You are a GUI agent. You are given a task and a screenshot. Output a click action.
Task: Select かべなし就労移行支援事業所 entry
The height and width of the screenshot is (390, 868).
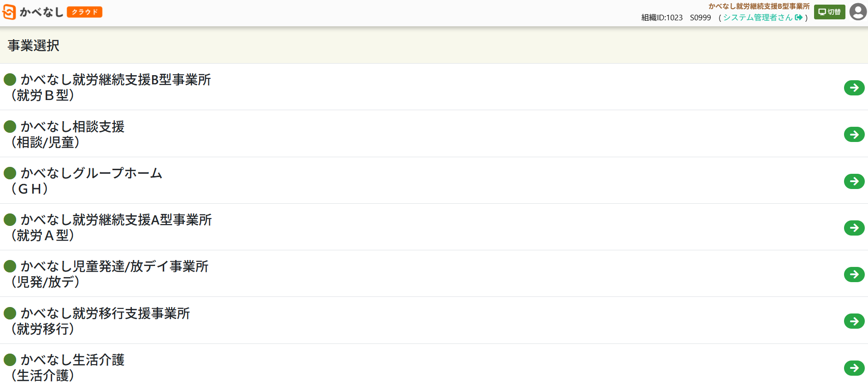tap(105, 313)
